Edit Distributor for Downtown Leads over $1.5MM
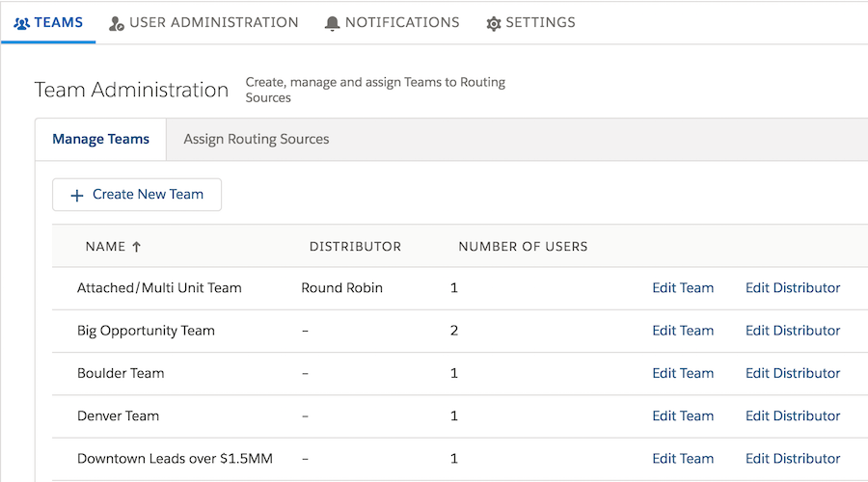The image size is (868, 482). click(793, 458)
